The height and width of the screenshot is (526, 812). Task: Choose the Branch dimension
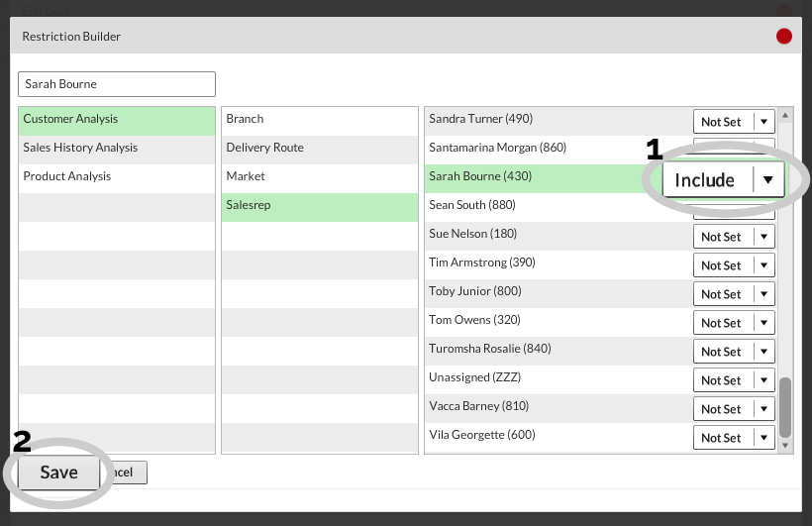pos(320,119)
